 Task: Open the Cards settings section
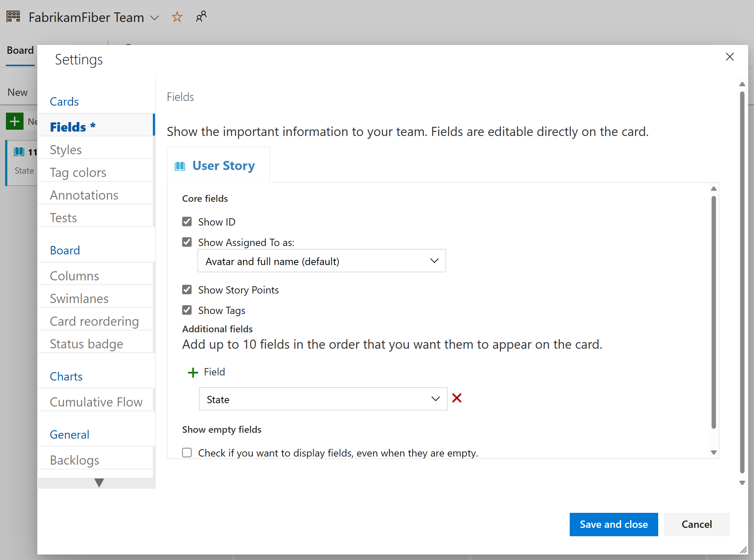(64, 101)
